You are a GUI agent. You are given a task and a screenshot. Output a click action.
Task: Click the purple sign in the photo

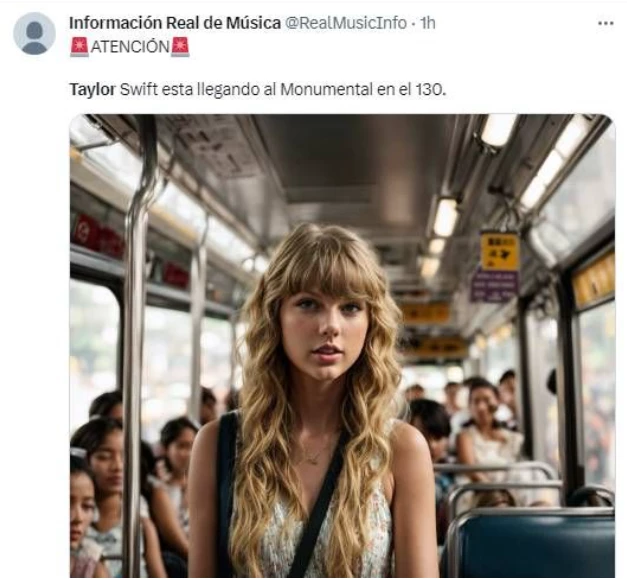pos(494,286)
